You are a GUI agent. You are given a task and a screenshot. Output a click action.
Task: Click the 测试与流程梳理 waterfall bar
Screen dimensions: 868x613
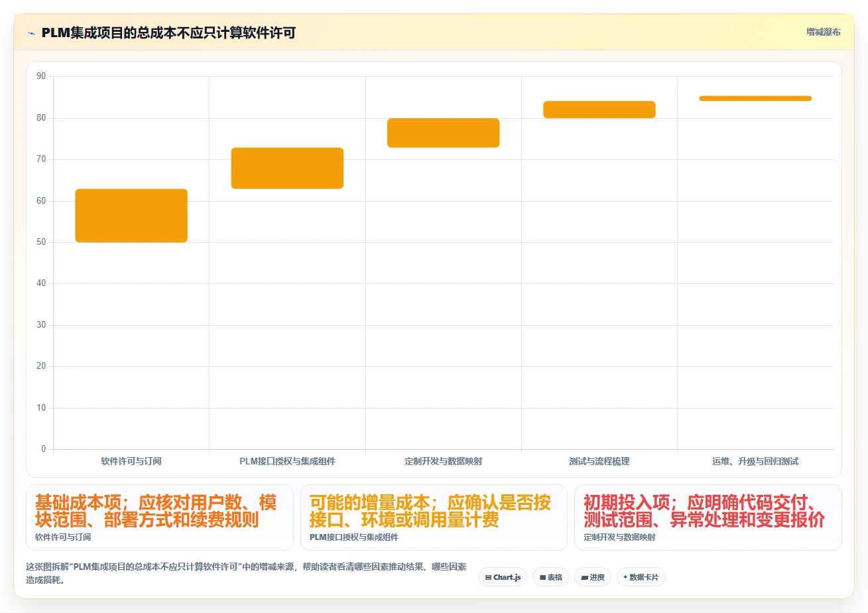coord(599,109)
